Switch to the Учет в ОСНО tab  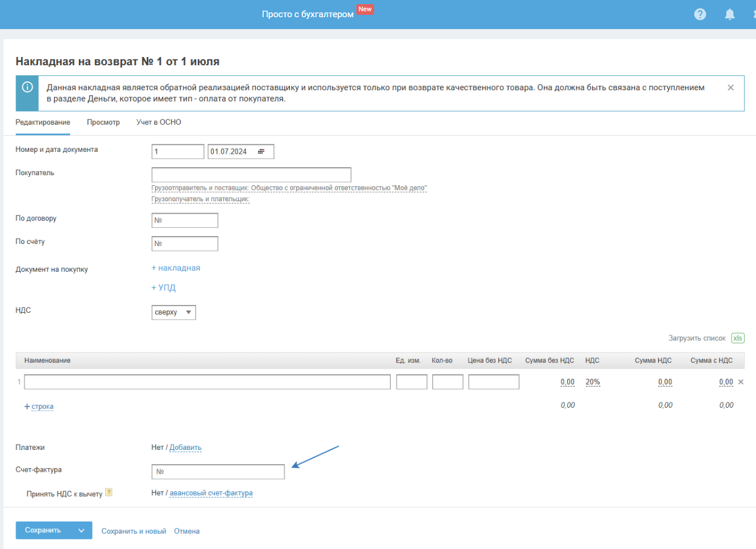(x=159, y=122)
